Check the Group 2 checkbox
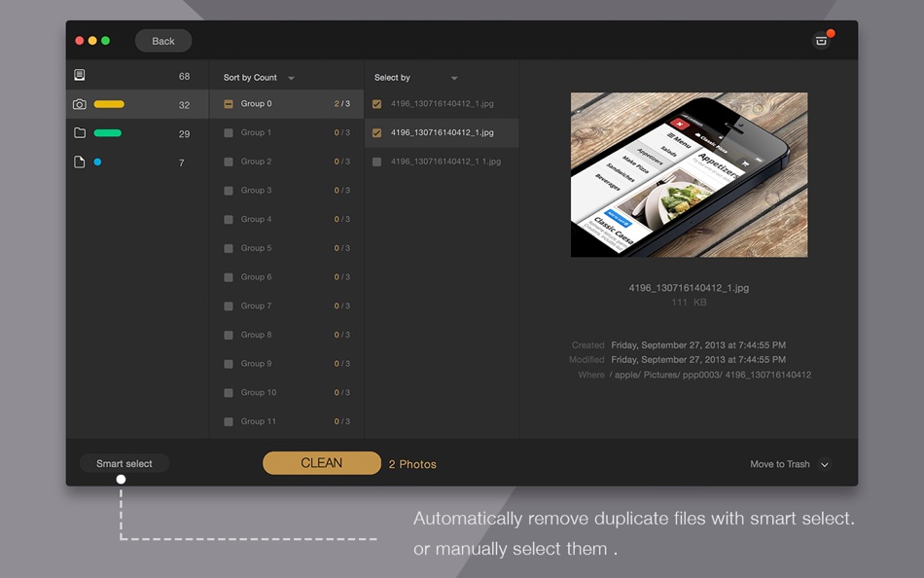924x578 pixels. pos(228,162)
